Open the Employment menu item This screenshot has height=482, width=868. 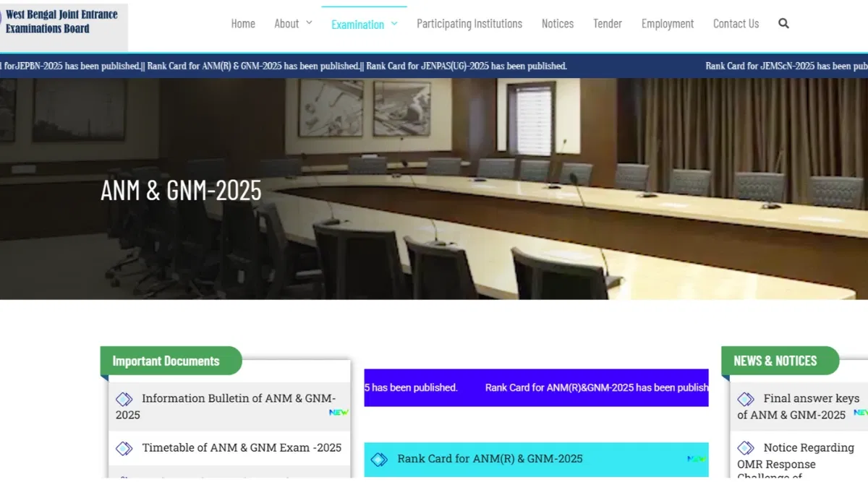pos(668,24)
